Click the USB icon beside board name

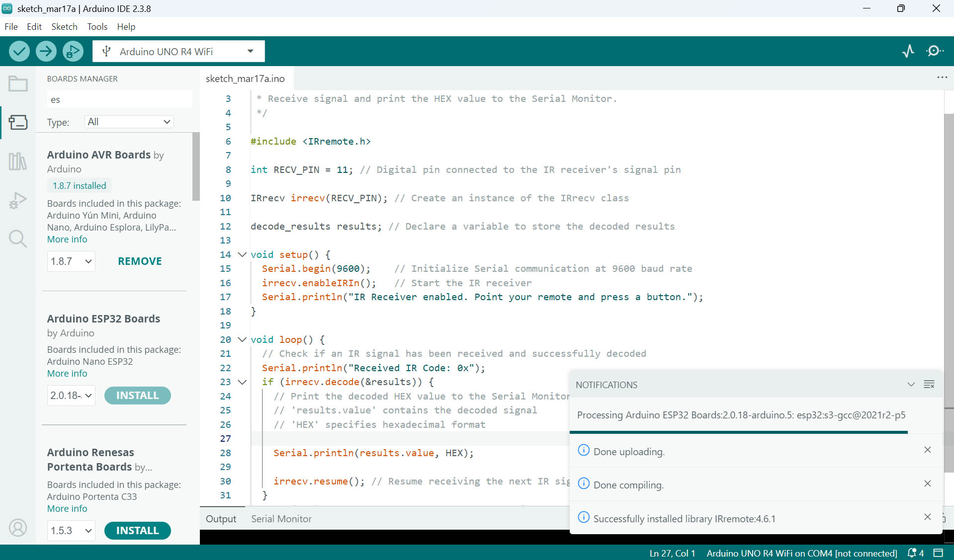(106, 51)
